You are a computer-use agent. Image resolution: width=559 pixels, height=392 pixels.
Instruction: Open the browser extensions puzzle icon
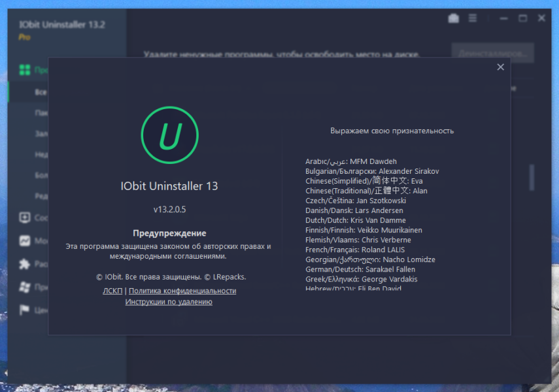pos(25,264)
